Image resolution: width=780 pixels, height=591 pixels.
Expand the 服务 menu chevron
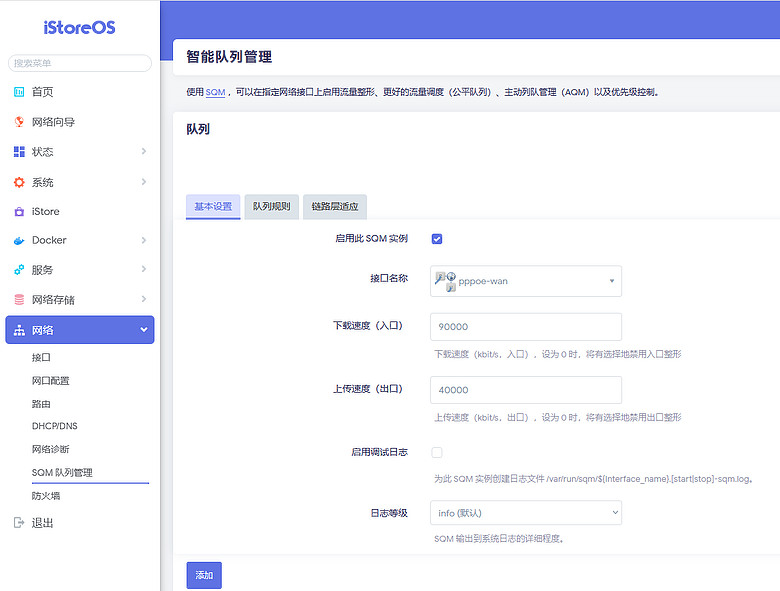(x=144, y=269)
